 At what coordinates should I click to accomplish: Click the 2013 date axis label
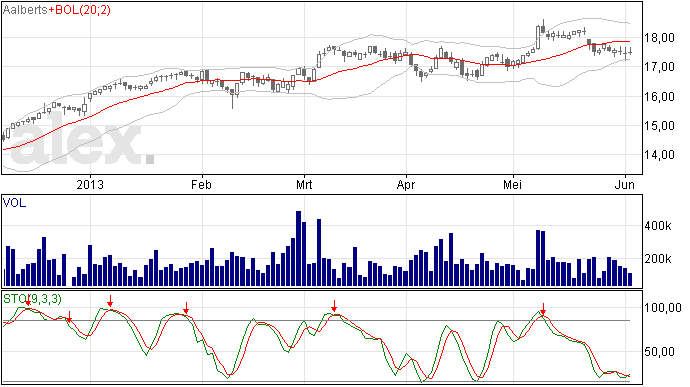[x=90, y=184]
